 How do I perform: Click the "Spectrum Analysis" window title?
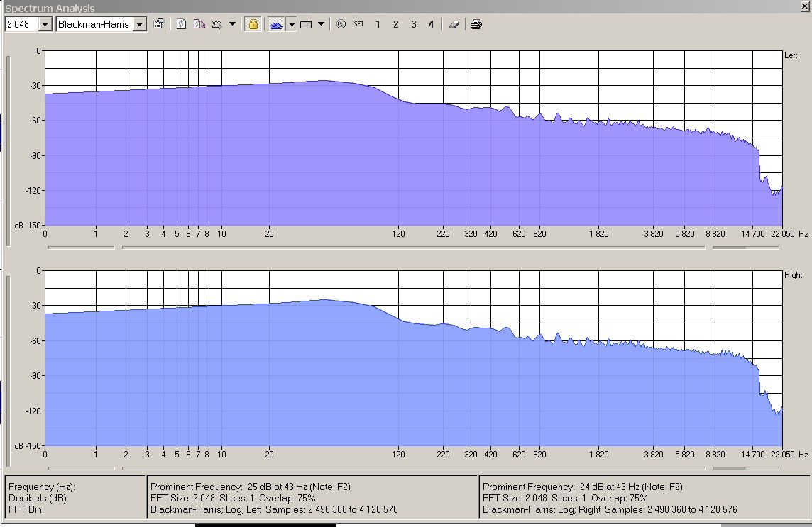(x=50, y=9)
